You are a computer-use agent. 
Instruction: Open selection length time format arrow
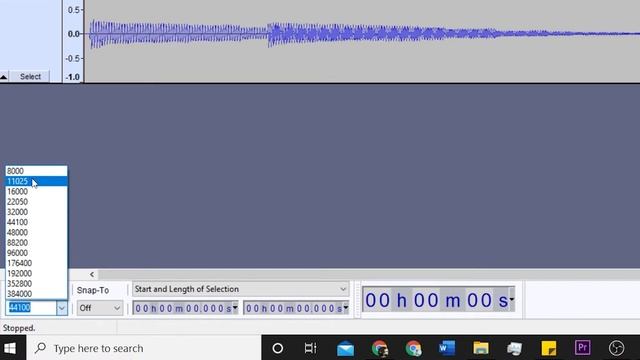346,308
